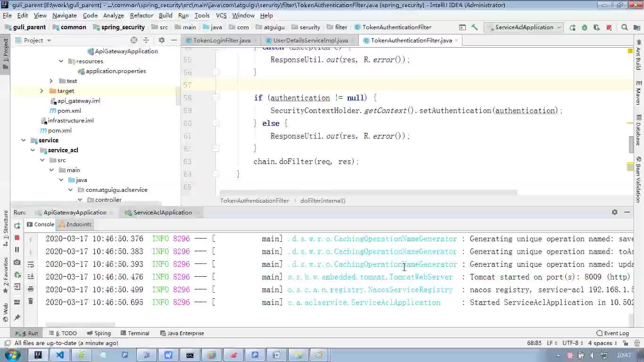
Task: Pin the Run tab with pin icon
Action: coord(17,318)
